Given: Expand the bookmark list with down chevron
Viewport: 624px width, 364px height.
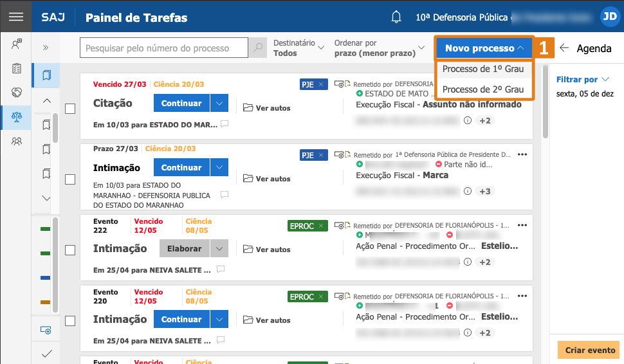Looking at the screenshot, I should (46, 198).
